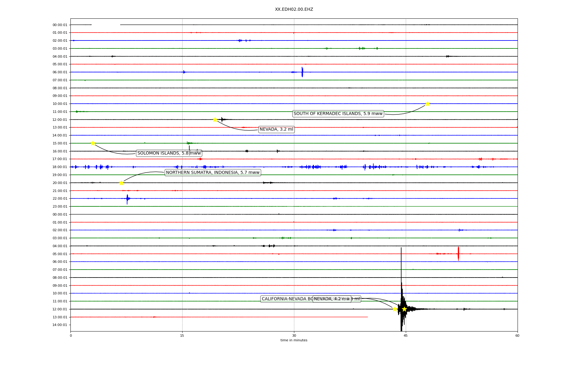
Task: Click the SOUTH OF KERMADEC ISLANDS, 5.9 mww label
Action: pos(338,114)
